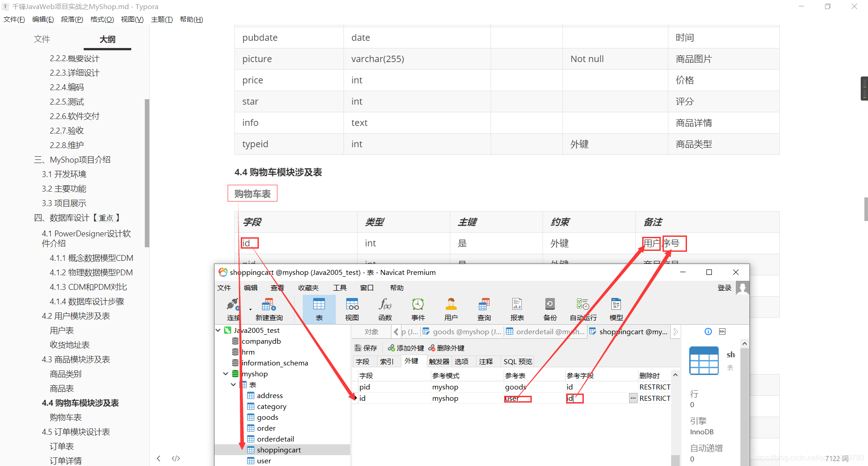
Task: Open the 视图 (View) toolbar icon in Navicat
Action: (352, 309)
